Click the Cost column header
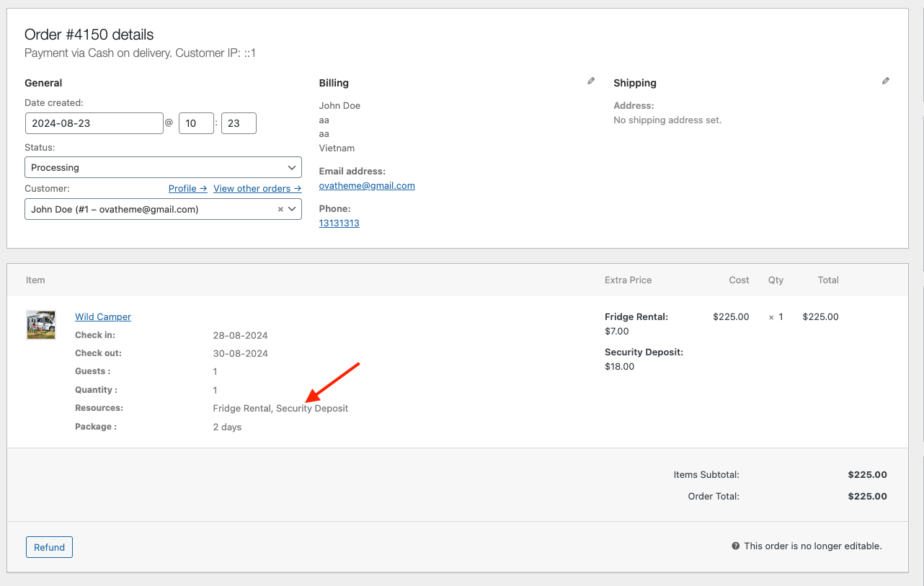This screenshot has height=586, width=924. pyautogui.click(x=739, y=280)
